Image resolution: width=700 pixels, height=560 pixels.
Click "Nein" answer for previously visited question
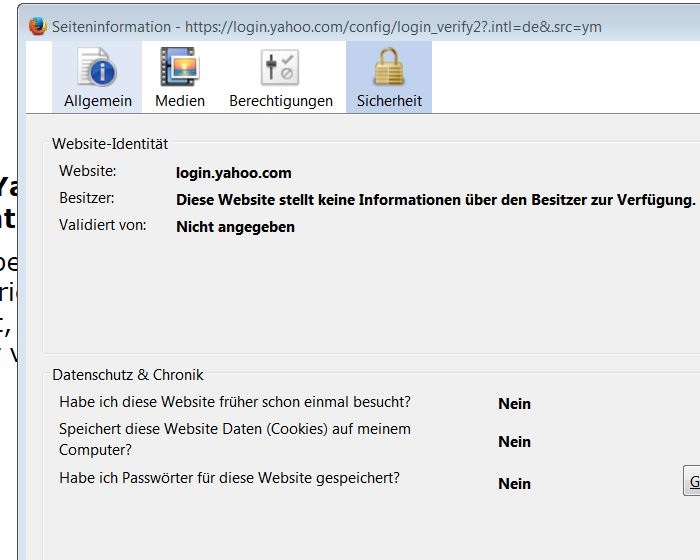pyautogui.click(x=514, y=404)
